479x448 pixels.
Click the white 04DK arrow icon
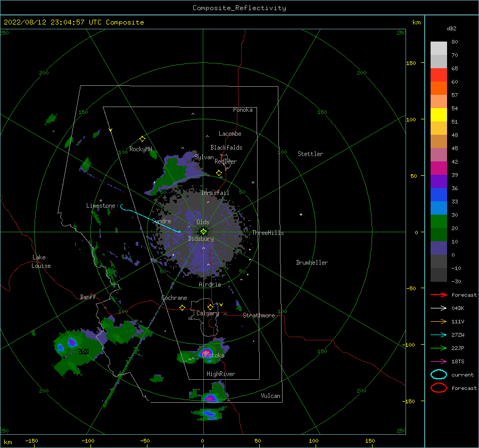coord(439,308)
